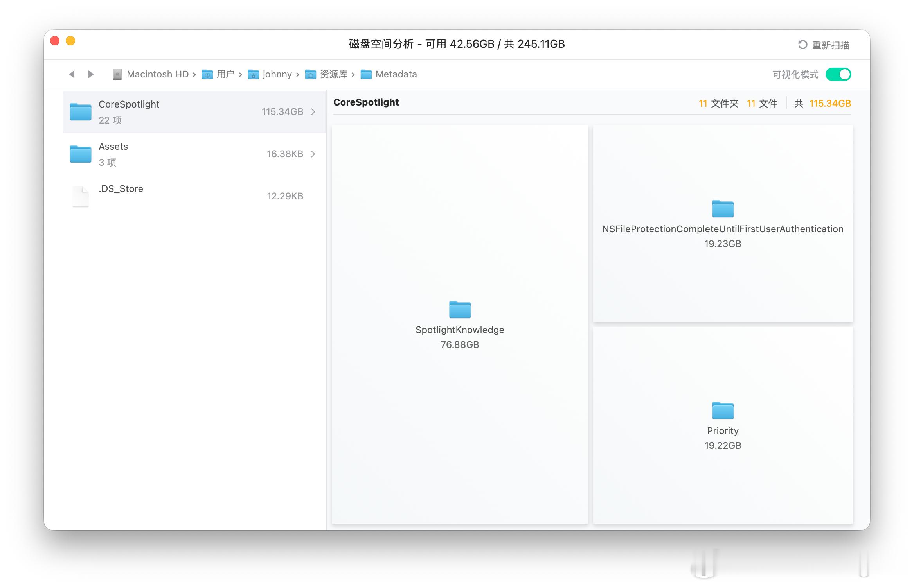The height and width of the screenshot is (588, 914).
Task: Open Macintosh HD in the breadcrumb
Action: point(158,74)
